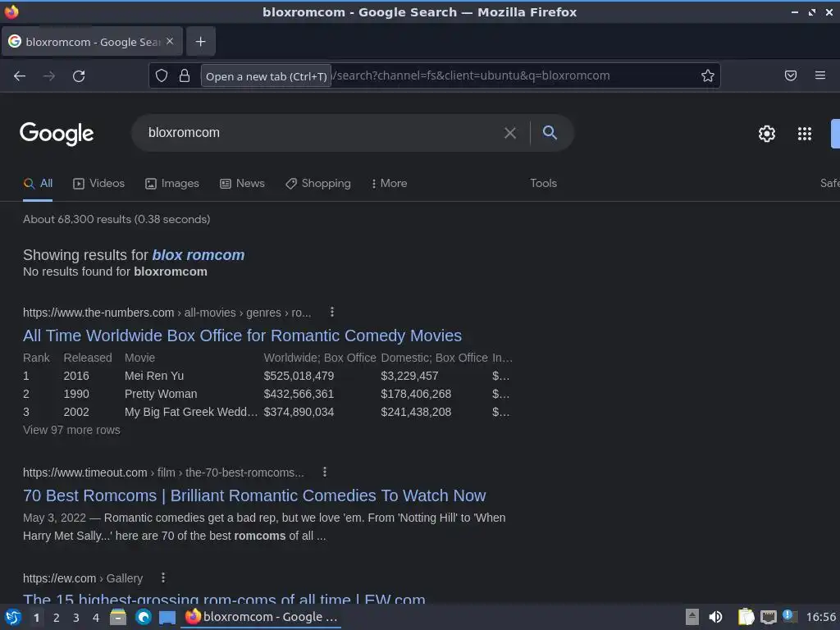Open the clipboard manager tray icon
This screenshot has height=630, width=840.
coord(746,617)
